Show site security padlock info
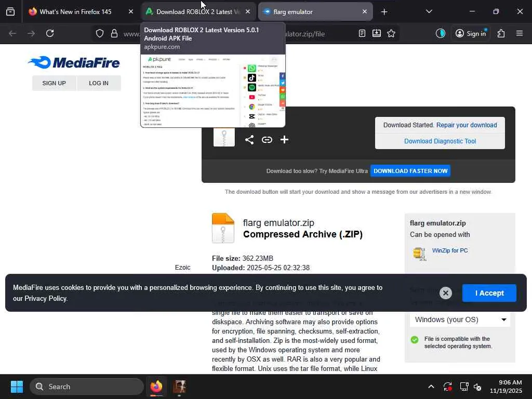Image resolution: width=532 pixels, height=399 pixels. (114, 33)
